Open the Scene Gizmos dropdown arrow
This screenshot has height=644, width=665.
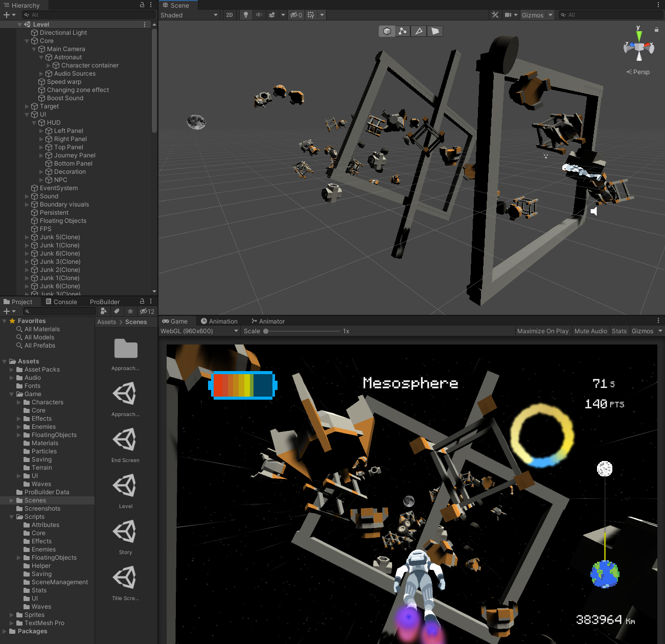pyautogui.click(x=551, y=15)
